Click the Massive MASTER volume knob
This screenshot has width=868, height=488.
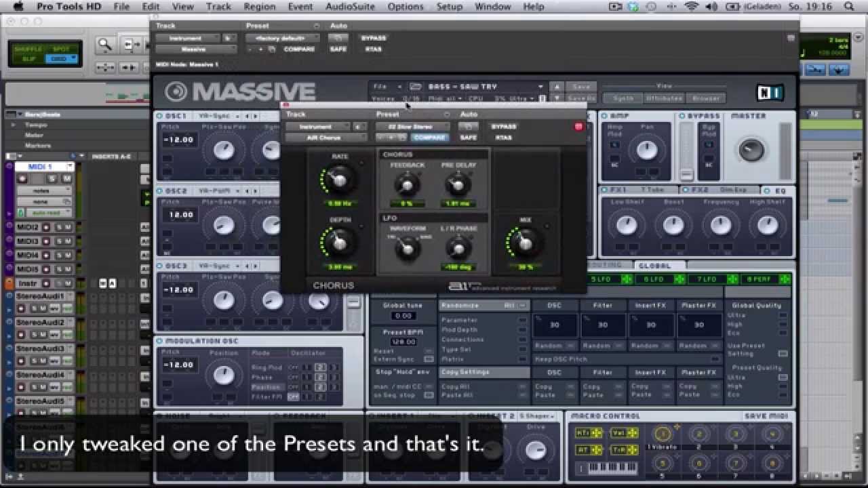(x=751, y=150)
